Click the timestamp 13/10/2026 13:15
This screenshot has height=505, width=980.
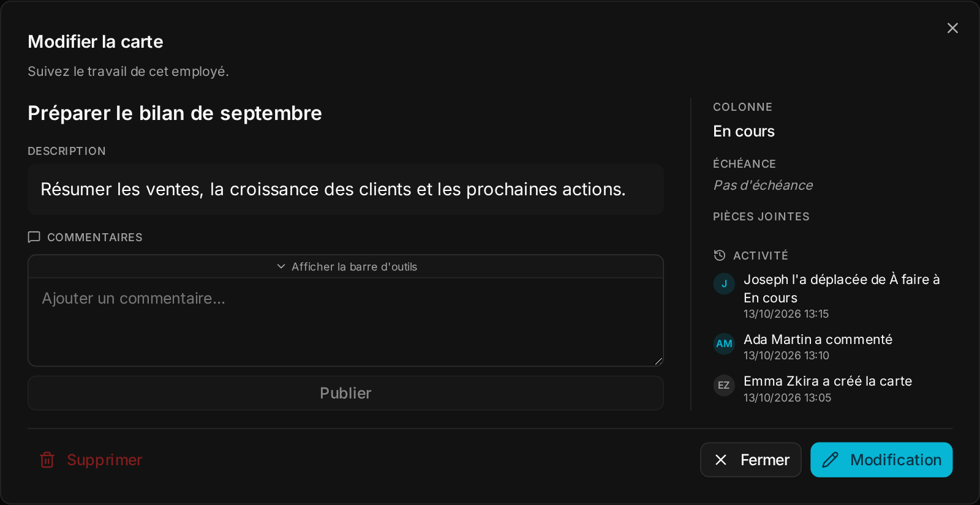point(786,313)
